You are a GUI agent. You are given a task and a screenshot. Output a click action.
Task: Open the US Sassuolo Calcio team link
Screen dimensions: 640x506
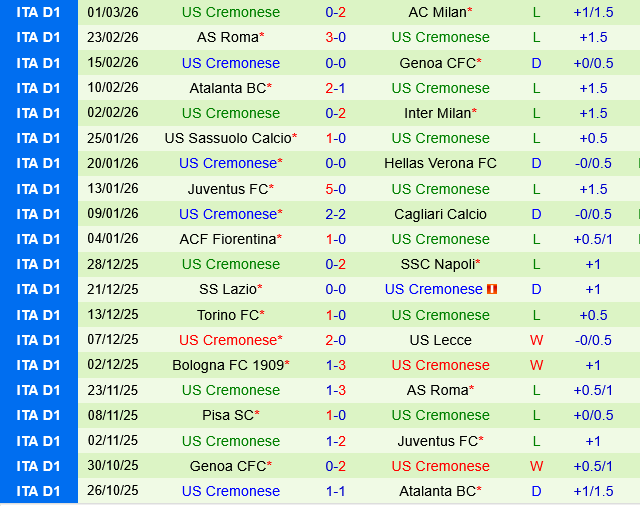tap(228, 138)
